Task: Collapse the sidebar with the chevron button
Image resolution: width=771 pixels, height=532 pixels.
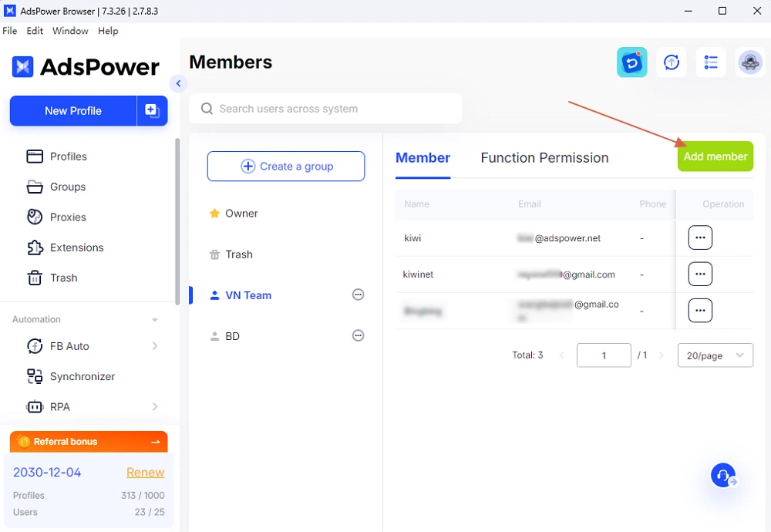Action: point(179,83)
